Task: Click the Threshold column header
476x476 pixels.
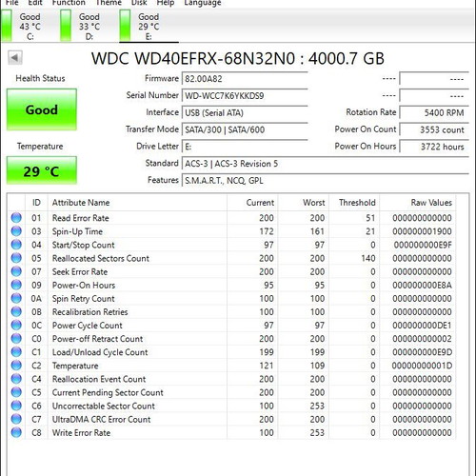Action: tap(354, 203)
